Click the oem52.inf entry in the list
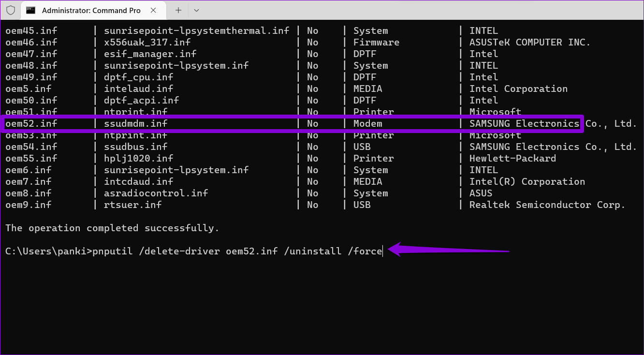The width and height of the screenshot is (644, 355). pyautogui.click(x=31, y=124)
